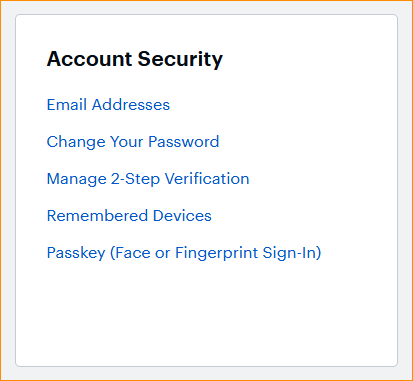Start a password change from Account Security
The height and width of the screenshot is (381, 413).
(x=133, y=142)
